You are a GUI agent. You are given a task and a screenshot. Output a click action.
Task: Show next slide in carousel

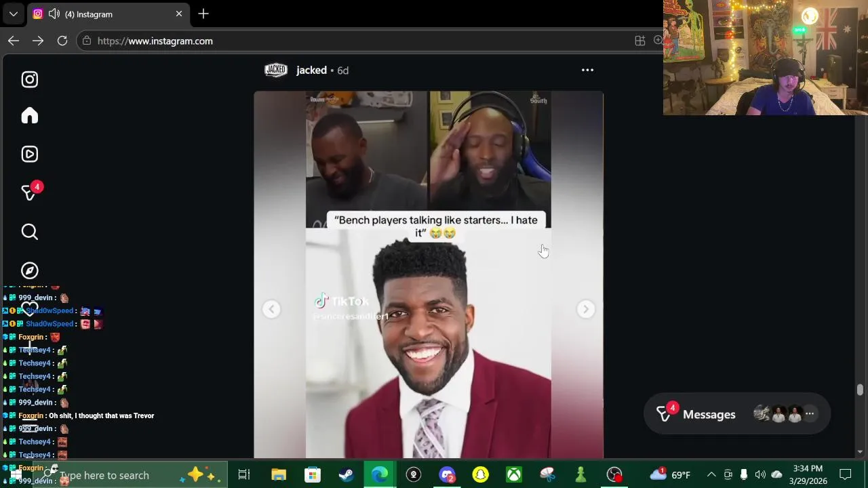click(586, 309)
